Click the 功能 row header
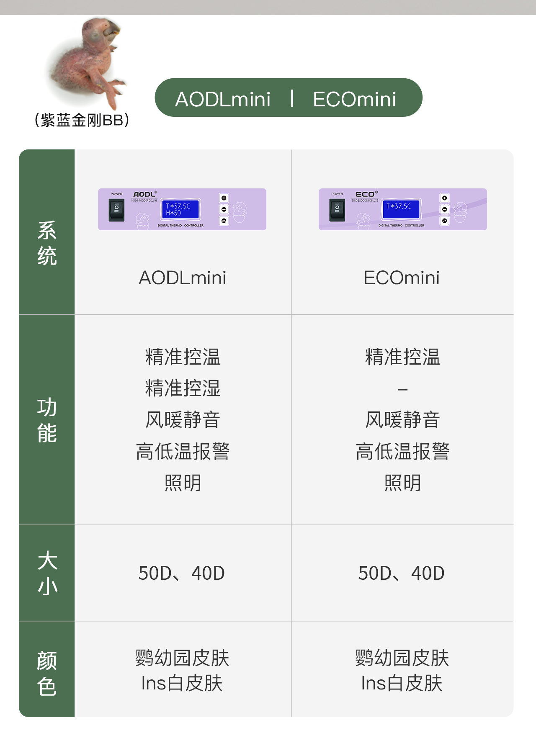Image resolution: width=536 pixels, height=756 pixels. 47,420
